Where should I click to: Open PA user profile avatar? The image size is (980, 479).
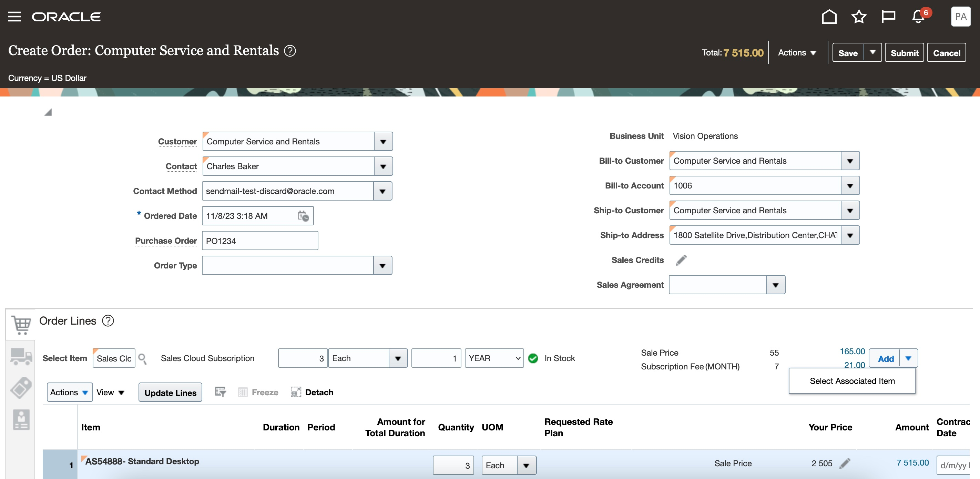coord(961,17)
